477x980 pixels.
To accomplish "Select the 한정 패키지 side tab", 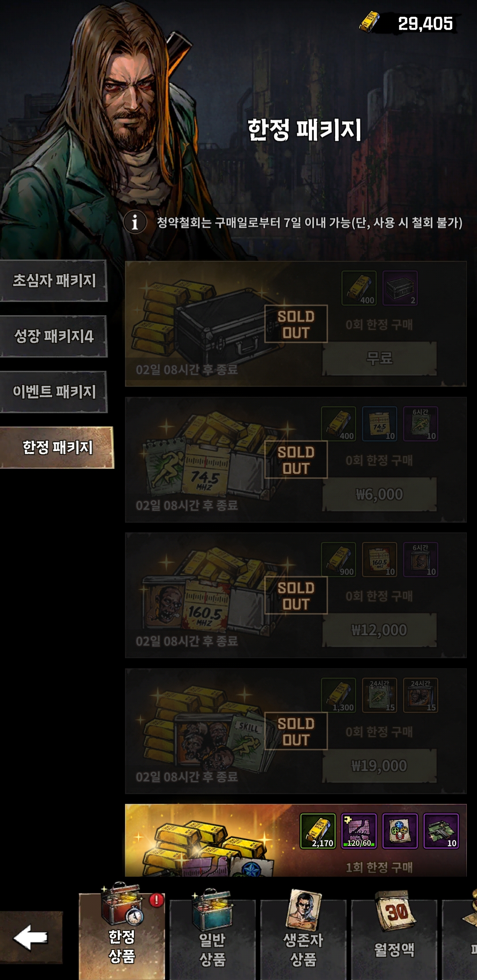I will [x=57, y=447].
